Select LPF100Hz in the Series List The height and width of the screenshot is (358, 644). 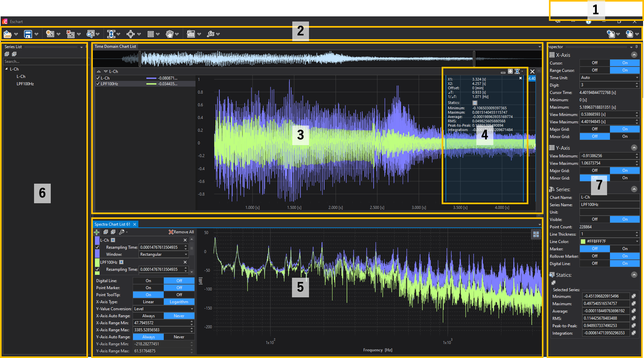[x=25, y=84]
